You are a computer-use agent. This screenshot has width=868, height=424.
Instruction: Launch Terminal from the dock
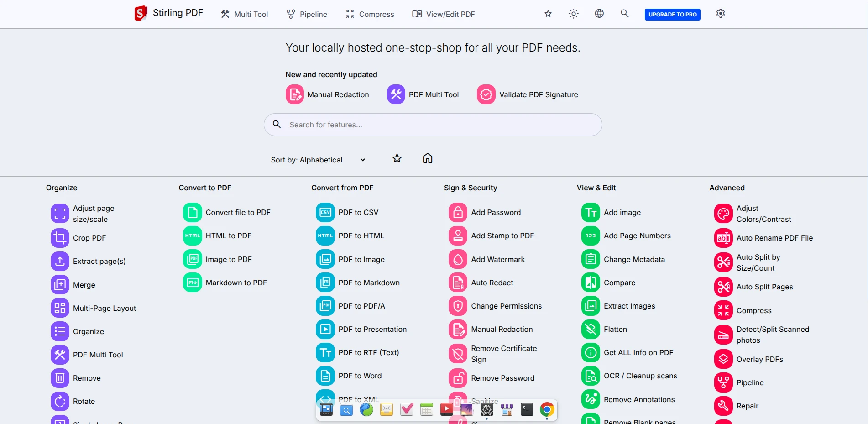527,410
